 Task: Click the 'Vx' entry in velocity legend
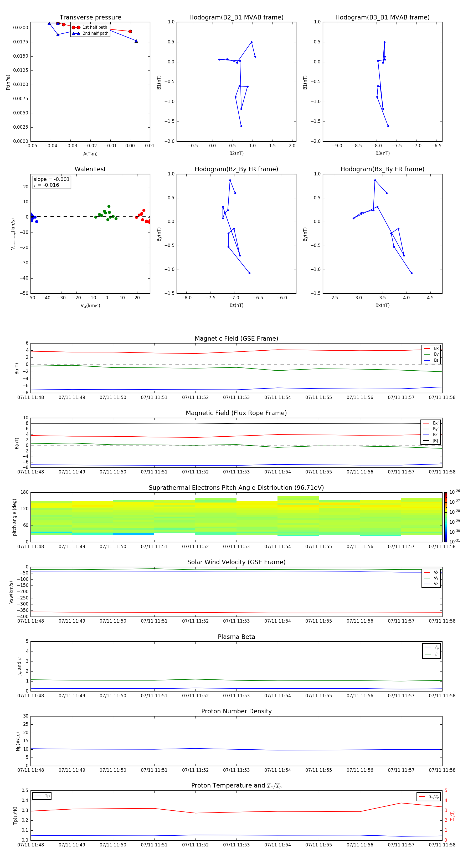click(x=431, y=573)
